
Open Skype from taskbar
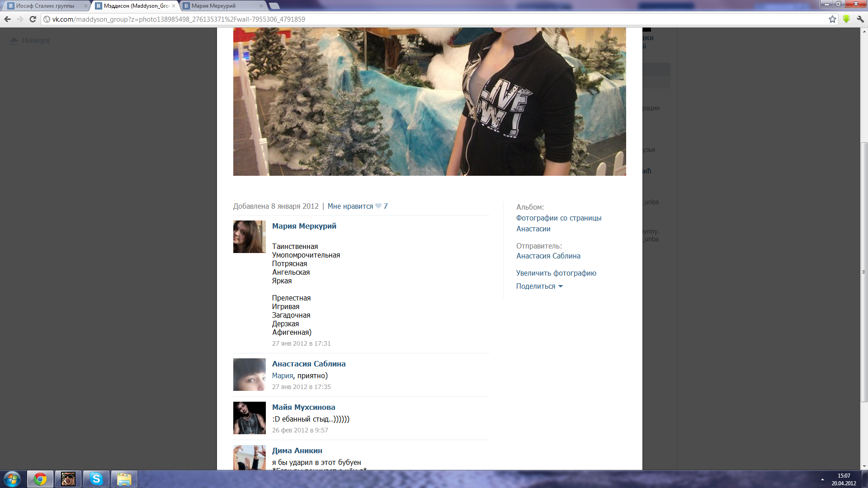point(96,479)
